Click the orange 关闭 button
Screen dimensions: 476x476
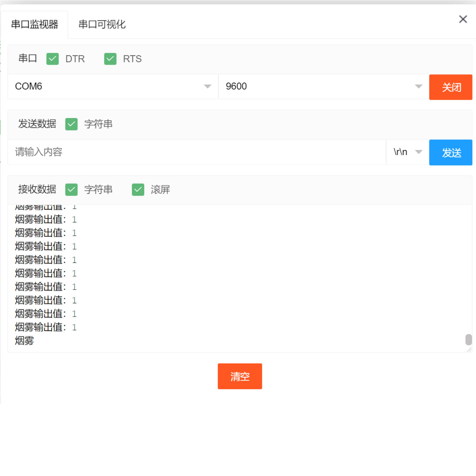point(450,87)
